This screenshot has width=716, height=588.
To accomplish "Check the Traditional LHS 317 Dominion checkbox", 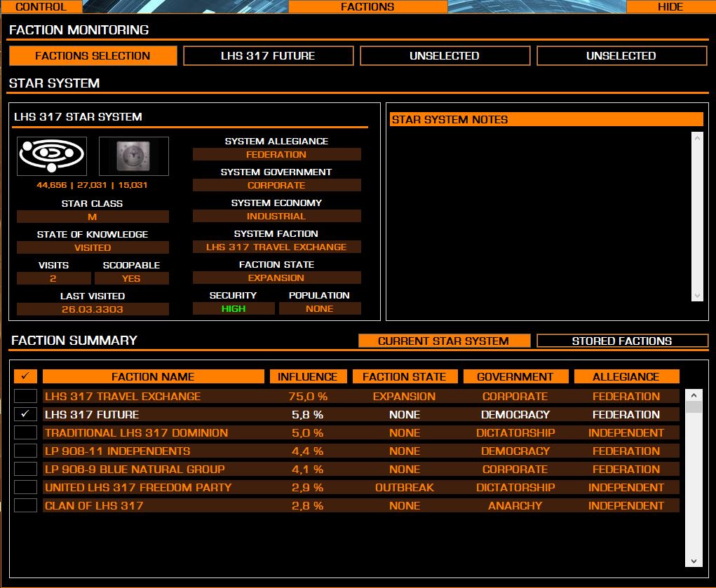I will (25, 432).
